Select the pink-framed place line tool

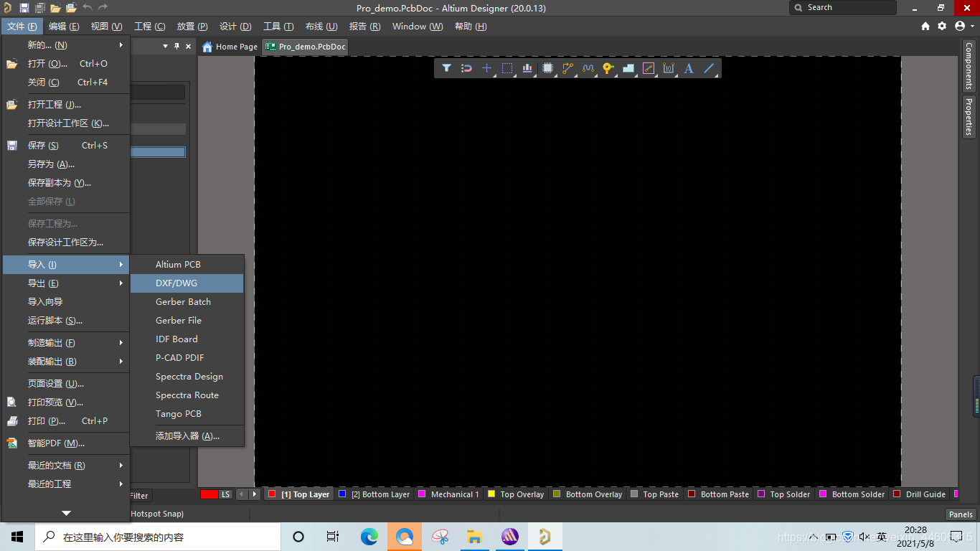(x=649, y=68)
